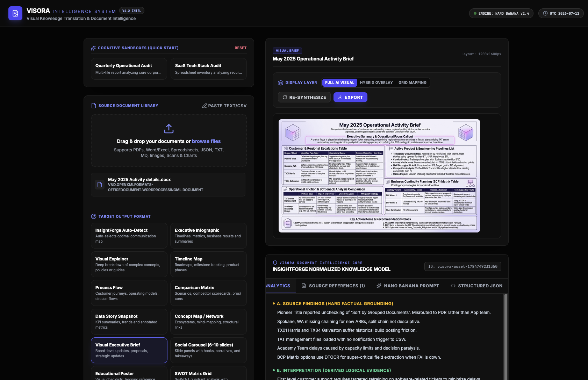Click the VISORA logo icon
The image size is (588, 380).
[15, 13]
